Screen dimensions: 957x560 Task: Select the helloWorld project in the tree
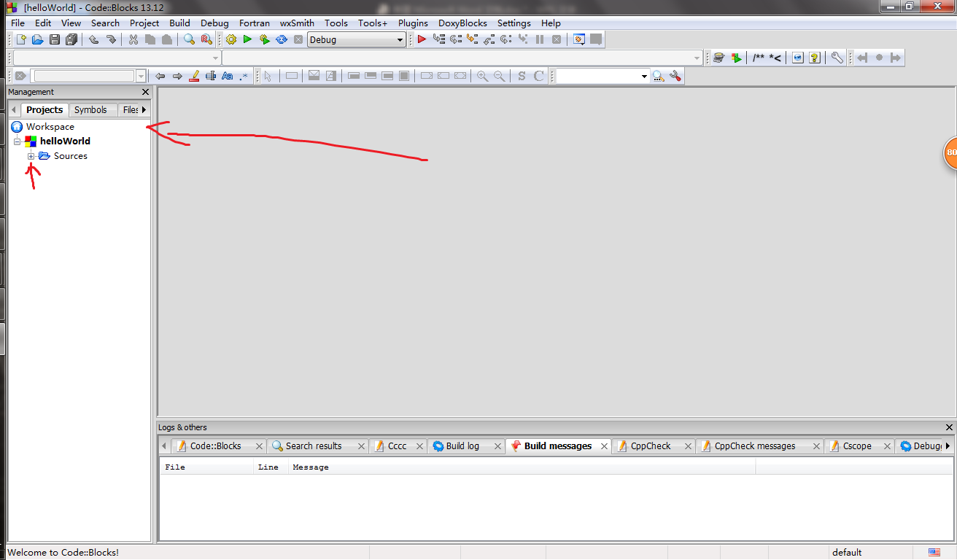(x=65, y=141)
